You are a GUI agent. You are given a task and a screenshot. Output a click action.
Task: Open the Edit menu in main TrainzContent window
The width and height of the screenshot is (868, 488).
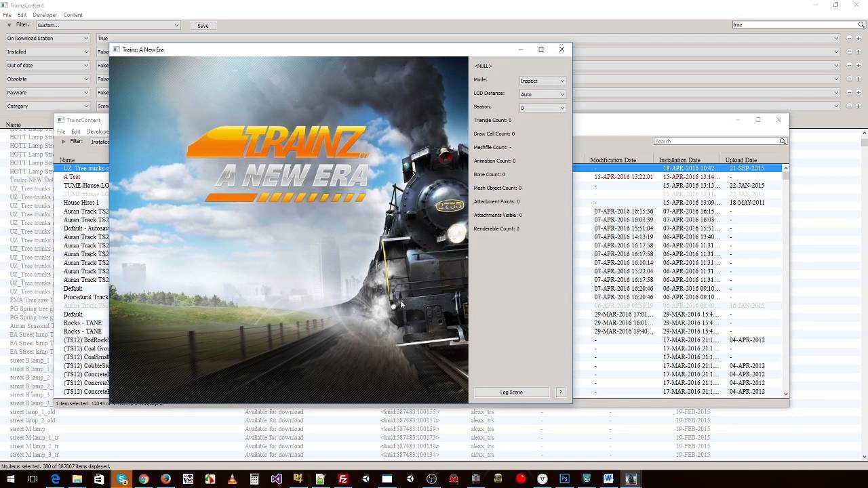pyautogui.click(x=22, y=15)
